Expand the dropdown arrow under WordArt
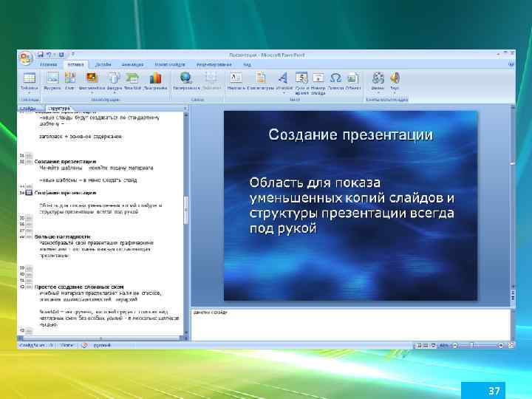Image resolution: width=532 pixels, height=399 pixels. pyautogui.click(x=283, y=92)
